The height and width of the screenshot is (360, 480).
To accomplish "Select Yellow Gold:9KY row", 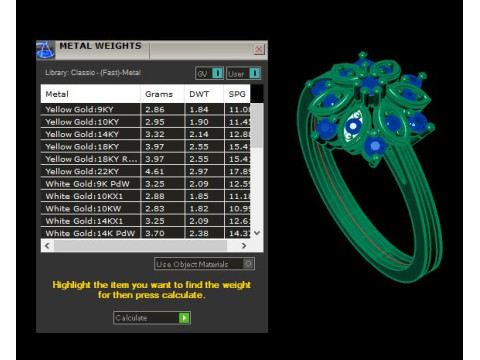I will (x=146, y=109).
